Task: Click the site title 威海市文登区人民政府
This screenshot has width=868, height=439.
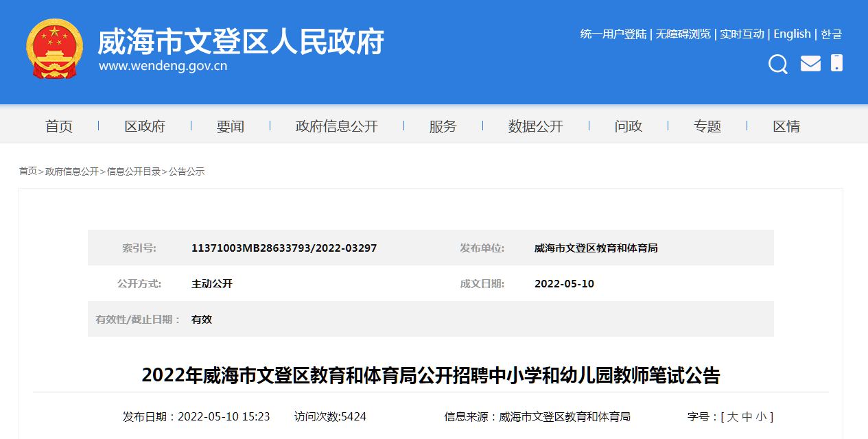Action: point(241,42)
